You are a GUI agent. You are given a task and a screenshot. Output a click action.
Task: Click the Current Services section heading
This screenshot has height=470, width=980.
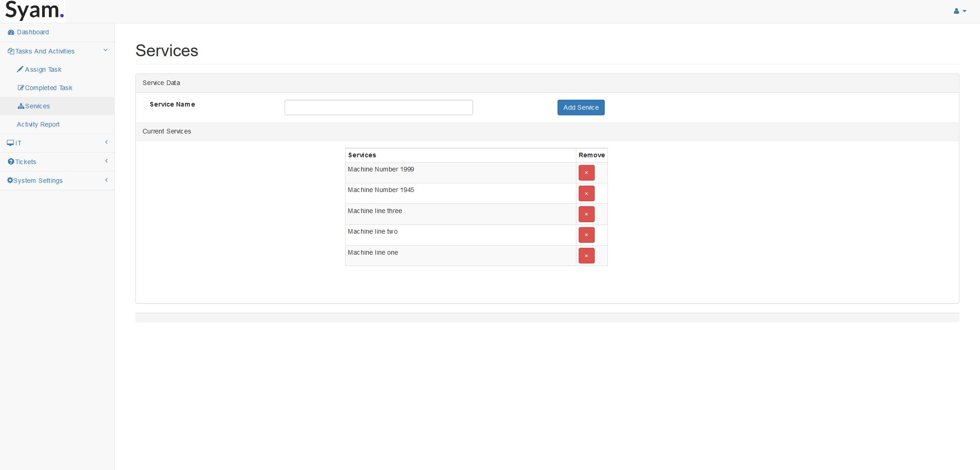tap(167, 131)
